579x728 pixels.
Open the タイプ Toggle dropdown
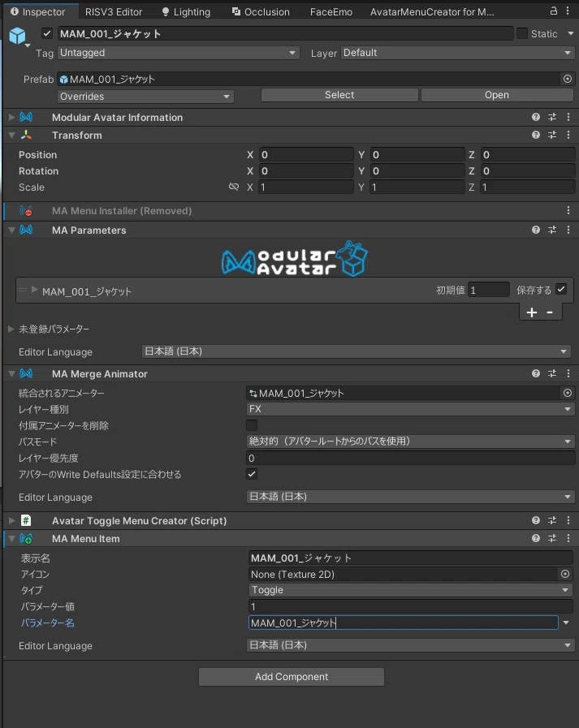pos(410,590)
